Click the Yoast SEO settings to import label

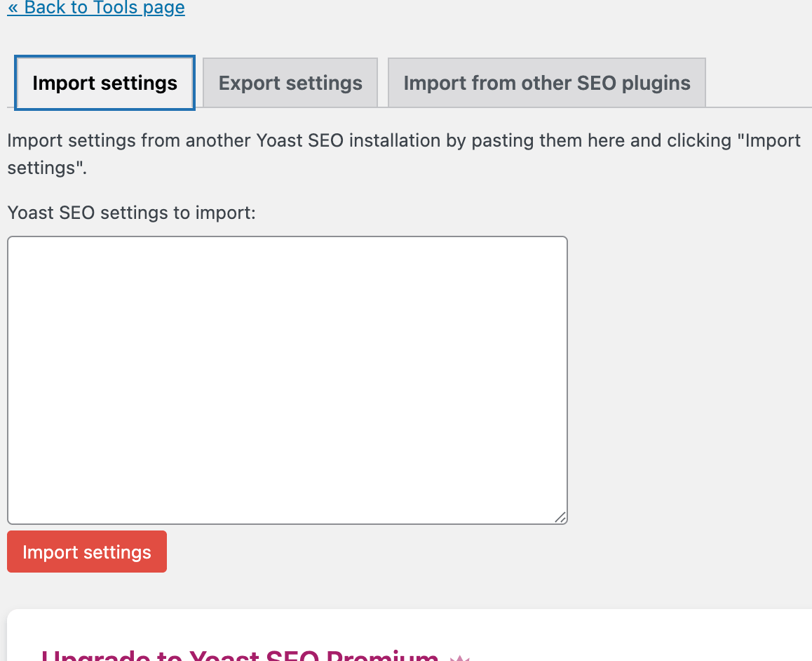pyautogui.click(x=130, y=213)
